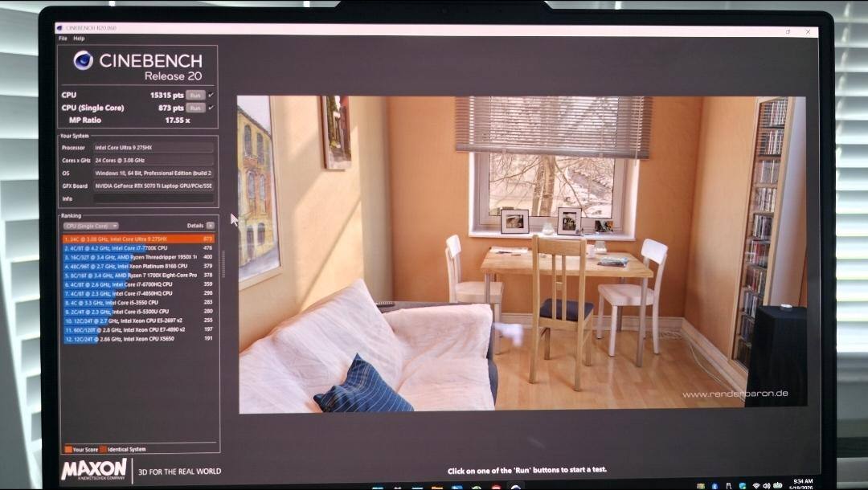Select ranking row Intel Core i5-5300U CPU
Viewport: 868px width, 490px height.
[138, 312]
